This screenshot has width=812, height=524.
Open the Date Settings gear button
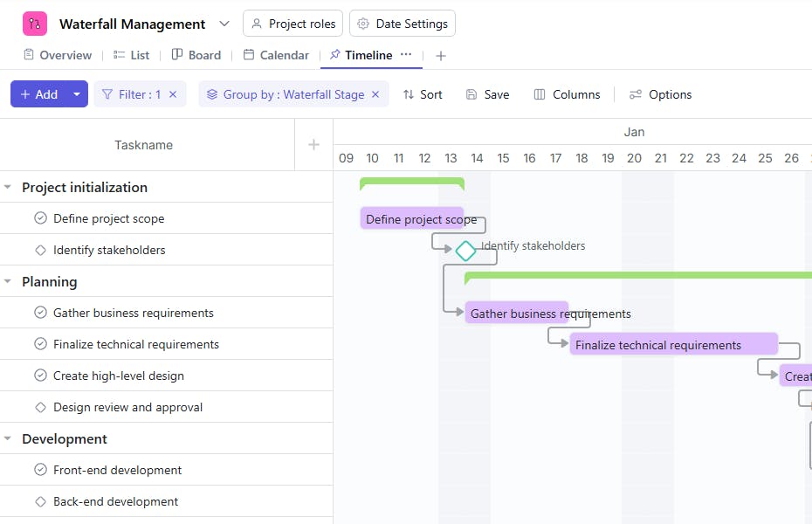pos(403,24)
